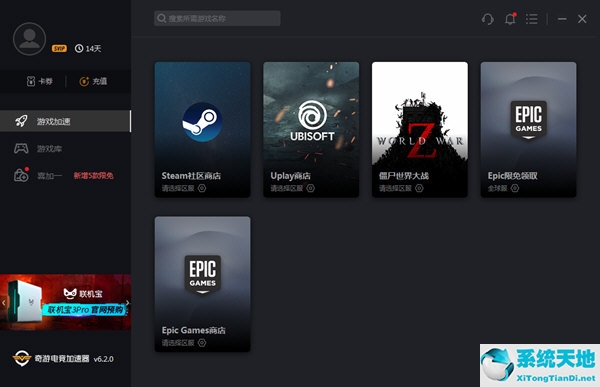Click the 联机宝3Pro banner ad

[x=65, y=302]
